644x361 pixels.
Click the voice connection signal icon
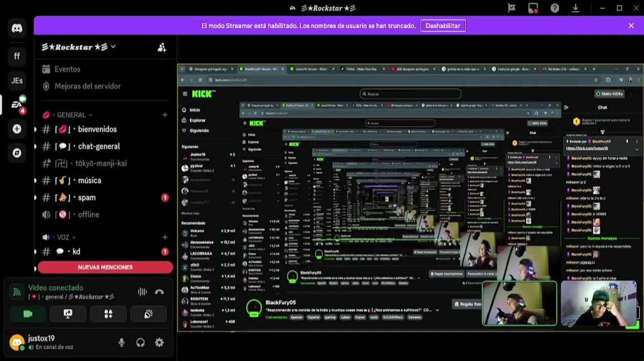(x=17, y=292)
